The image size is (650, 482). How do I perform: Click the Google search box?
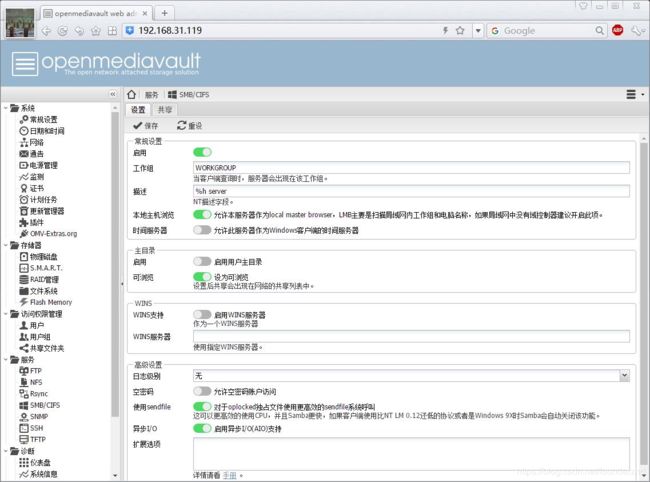tap(547, 31)
